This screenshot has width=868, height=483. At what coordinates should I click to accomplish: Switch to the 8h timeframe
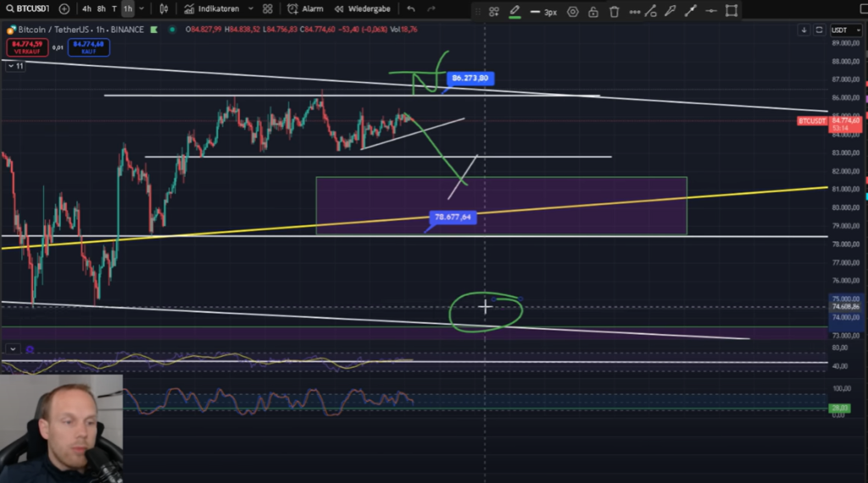pos(102,8)
